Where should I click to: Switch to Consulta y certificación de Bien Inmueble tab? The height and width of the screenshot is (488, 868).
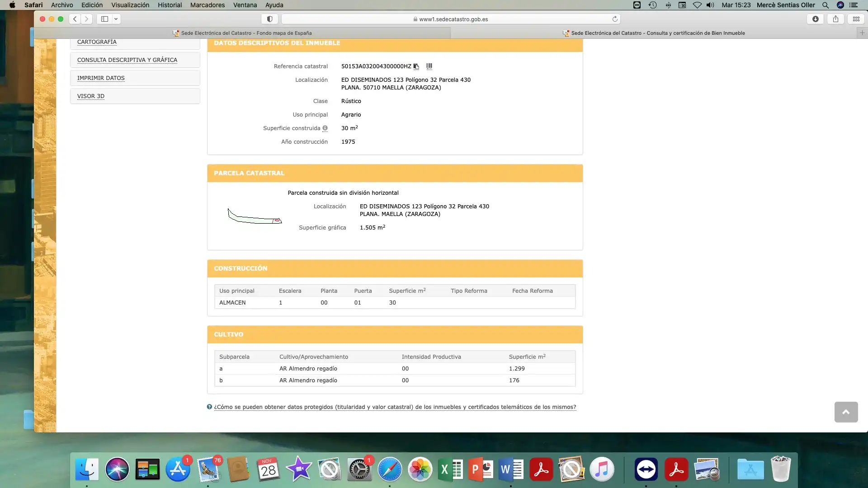654,33
